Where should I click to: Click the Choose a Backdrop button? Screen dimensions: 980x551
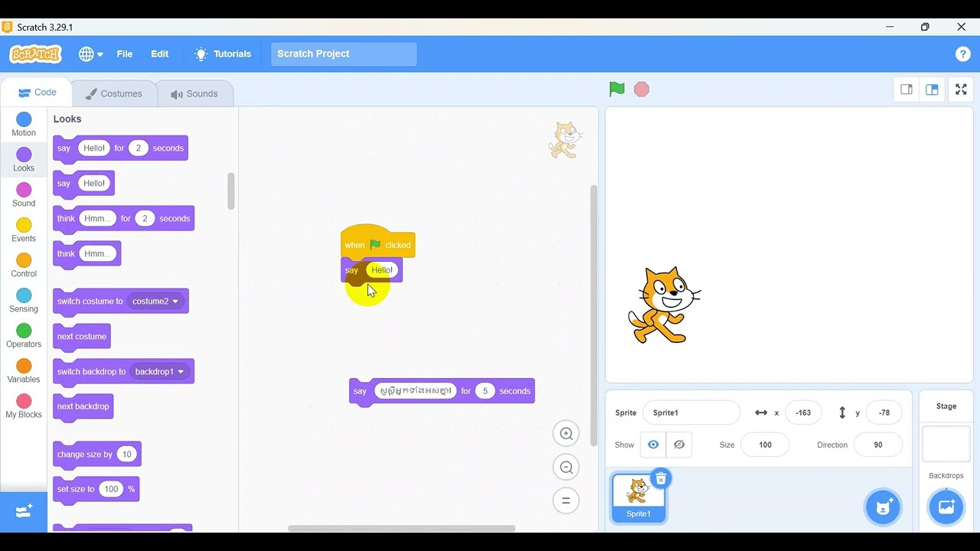point(946,507)
